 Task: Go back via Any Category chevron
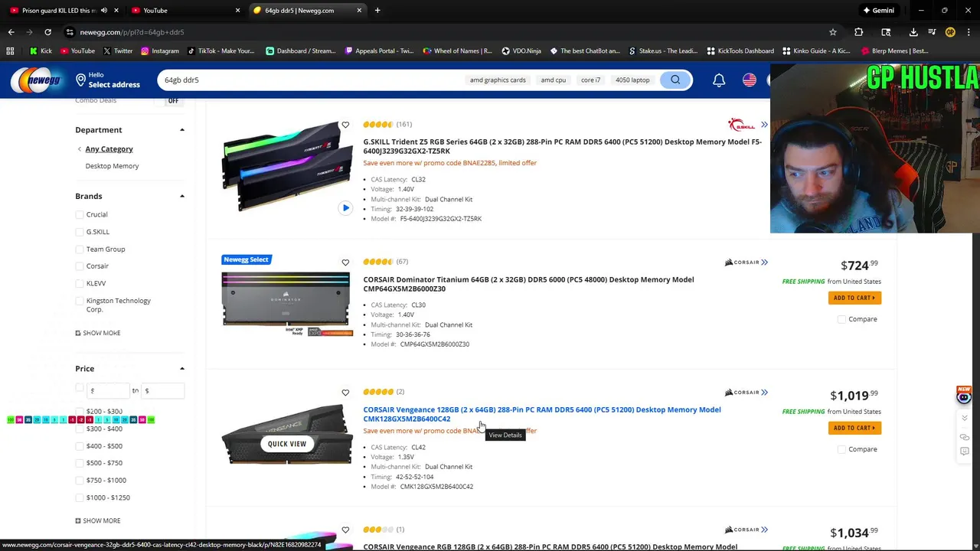80,149
